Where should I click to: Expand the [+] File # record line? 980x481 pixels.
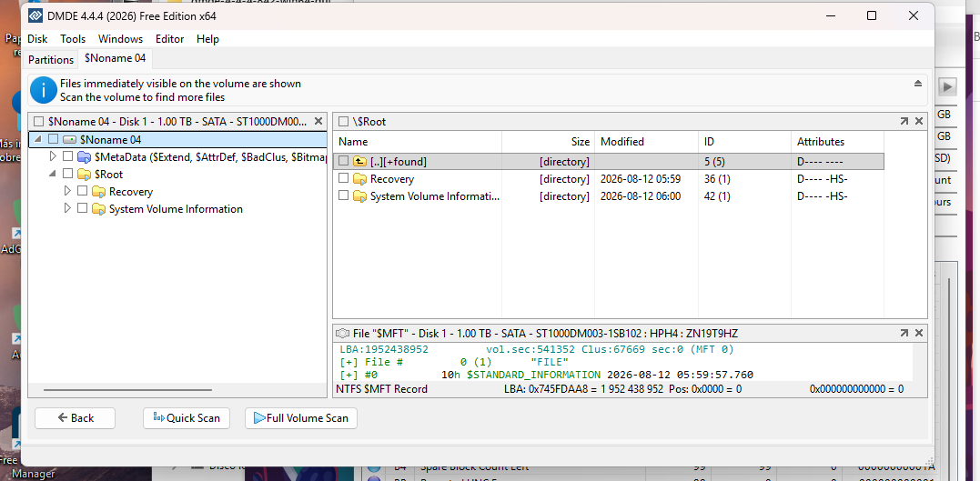[347, 362]
